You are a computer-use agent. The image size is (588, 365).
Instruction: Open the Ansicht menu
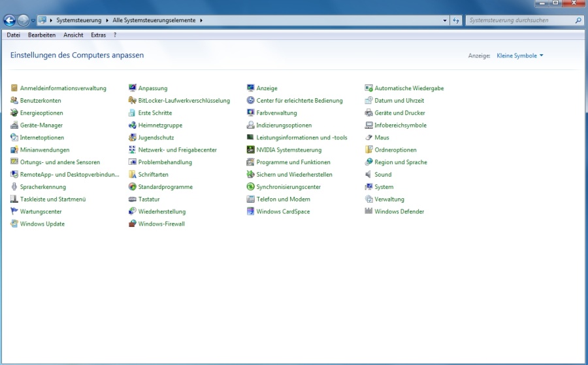click(73, 35)
